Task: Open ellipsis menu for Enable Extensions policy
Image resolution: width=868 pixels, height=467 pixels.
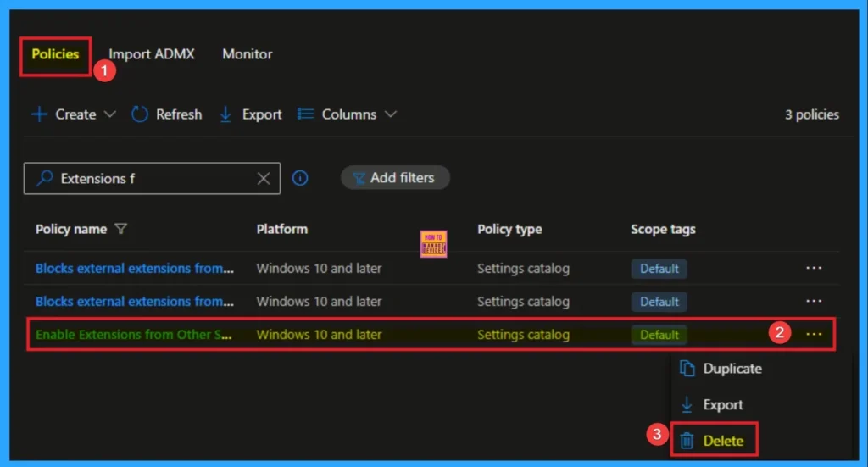Action: (814, 334)
